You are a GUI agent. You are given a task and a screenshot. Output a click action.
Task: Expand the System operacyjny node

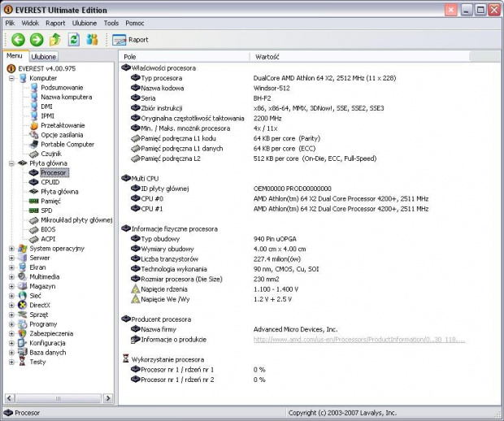pyautogui.click(x=11, y=249)
